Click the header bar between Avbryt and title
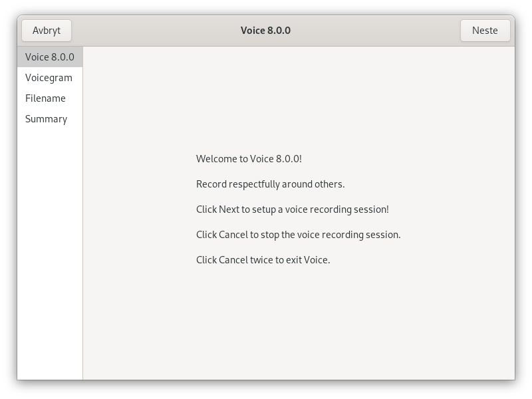The width and height of the screenshot is (532, 399). (156, 31)
